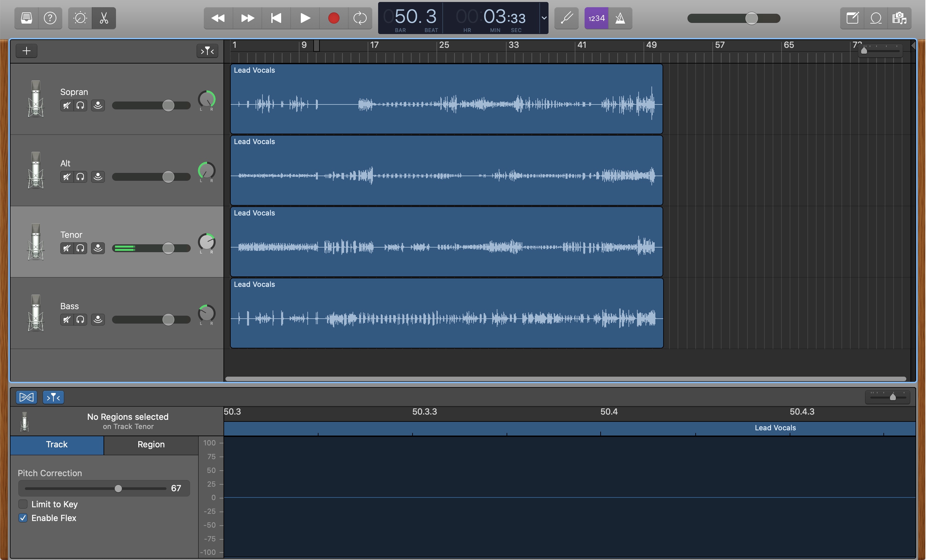The height and width of the screenshot is (560, 926).
Task: Click the Pitch Correction slider
Action: [x=118, y=488]
